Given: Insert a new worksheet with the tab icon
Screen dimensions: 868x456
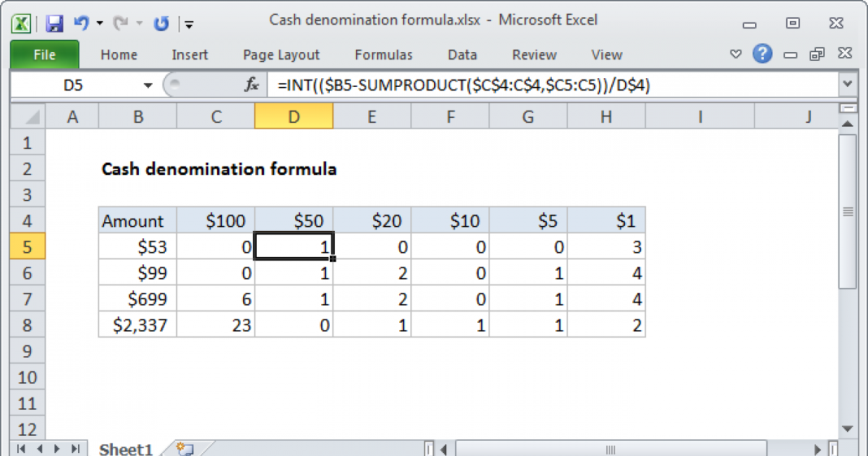Looking at the screenshot, I should click(x=184, y=449).
